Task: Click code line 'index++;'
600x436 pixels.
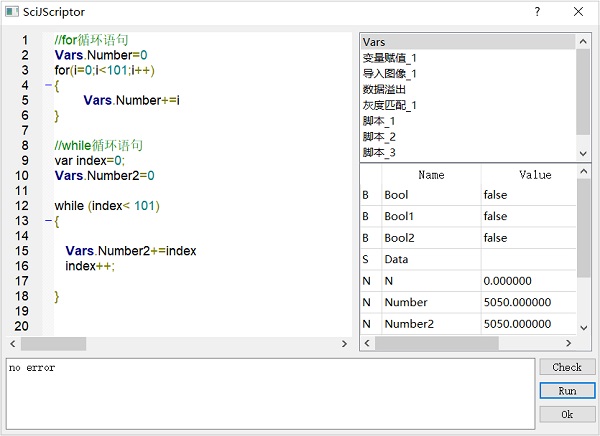Action: [x=90, y=266]
